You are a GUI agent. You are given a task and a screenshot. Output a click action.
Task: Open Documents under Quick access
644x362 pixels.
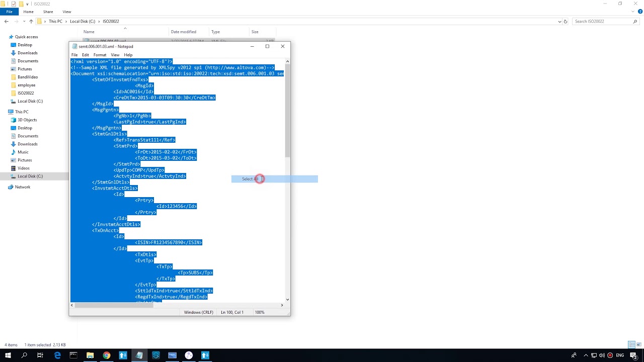click(28, 61)
